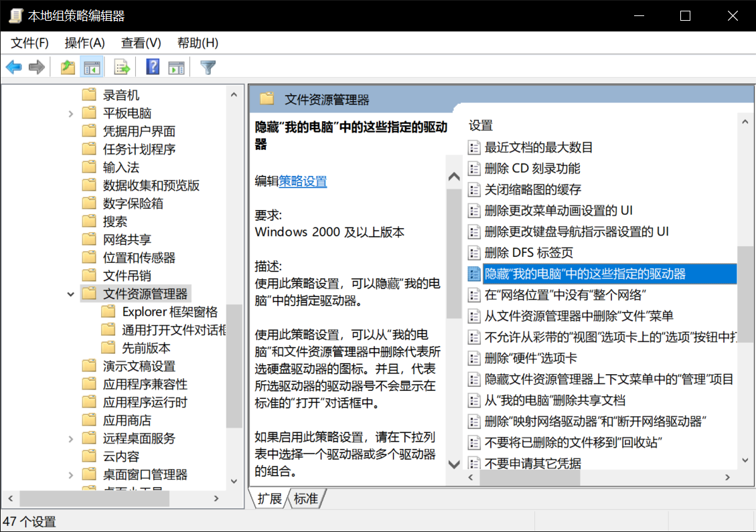Image resolution: width=756 pixels, height=532 pixels.
Task: Collapse the 文件资源管理器 tree node
Action: click(x=71, y=294)
